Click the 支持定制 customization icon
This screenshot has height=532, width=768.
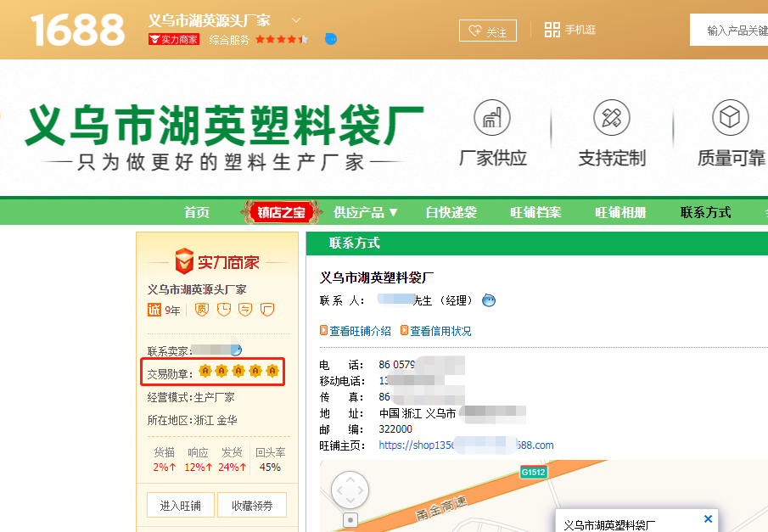coord(612,118)
